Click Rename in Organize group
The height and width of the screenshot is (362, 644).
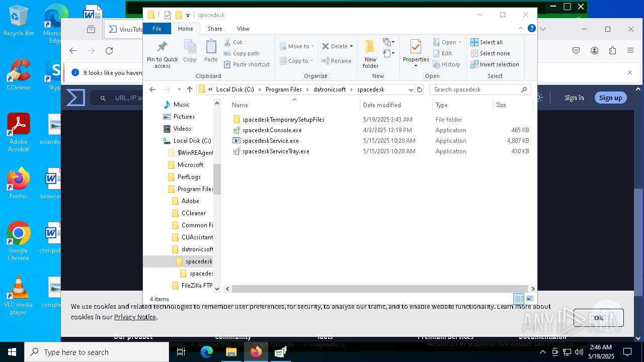point(337,61)
